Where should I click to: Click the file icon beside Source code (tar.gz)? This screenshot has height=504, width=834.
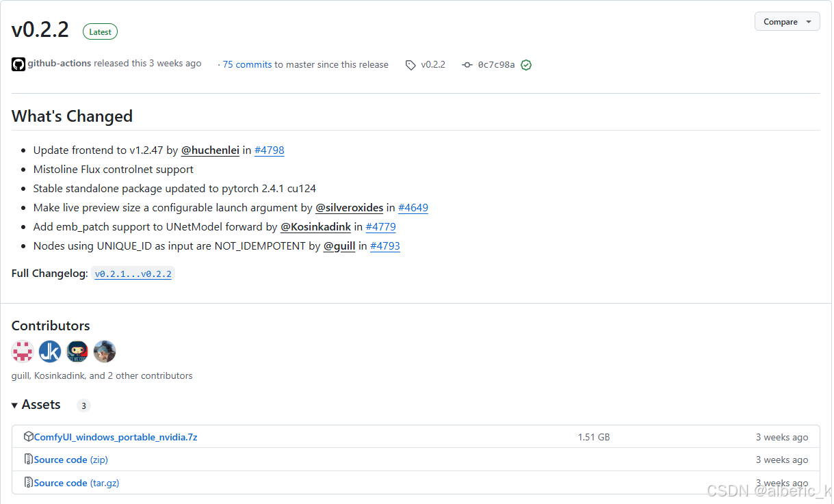pyautogui.click(x=29, y=482)
